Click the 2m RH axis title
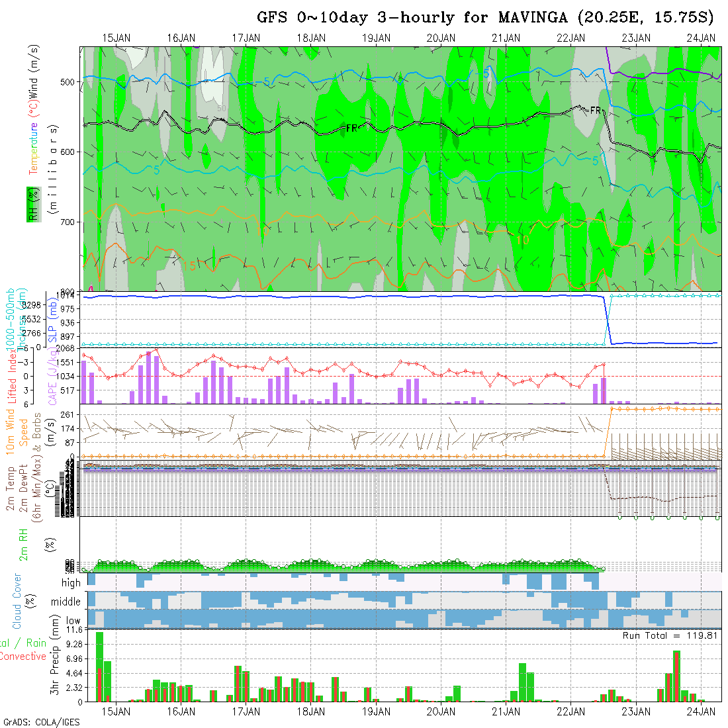The width and height of the screenshot is (728, 728). tap(24, 544)
